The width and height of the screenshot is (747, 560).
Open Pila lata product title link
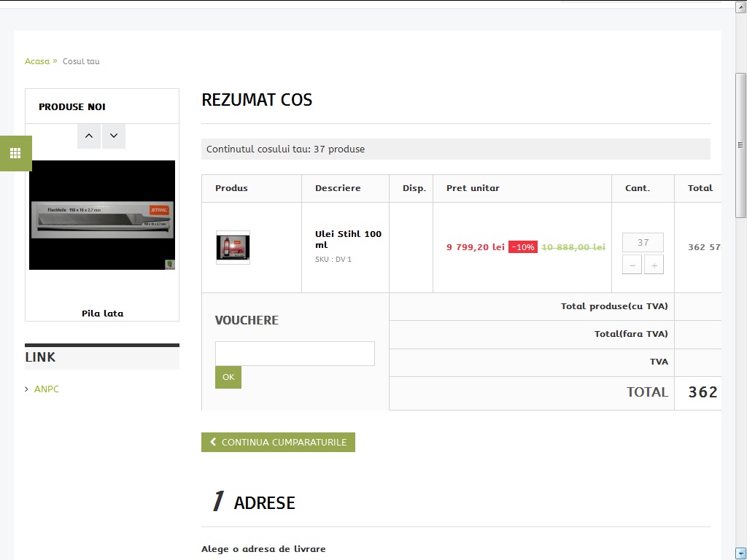pyautogui.click(x=102, y=314)
